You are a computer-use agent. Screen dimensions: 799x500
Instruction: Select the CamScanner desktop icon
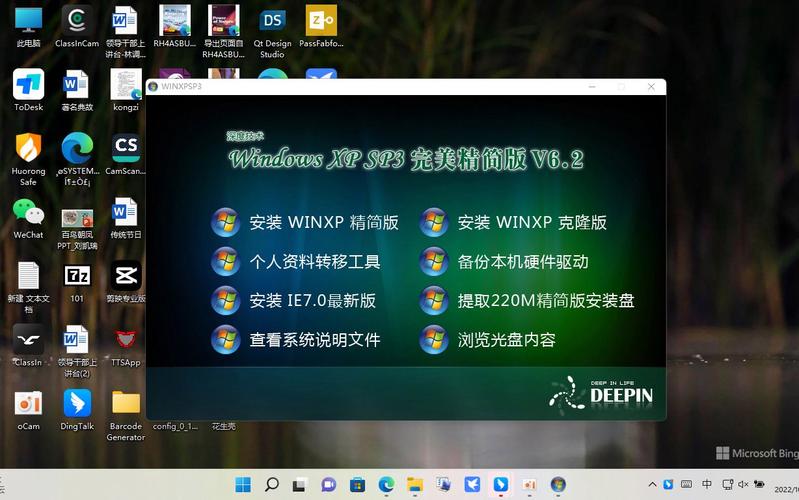126,154
